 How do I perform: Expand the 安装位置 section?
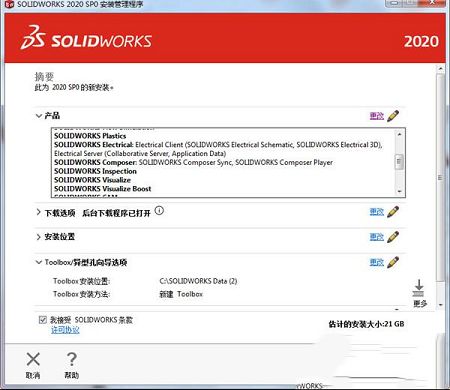39,237
